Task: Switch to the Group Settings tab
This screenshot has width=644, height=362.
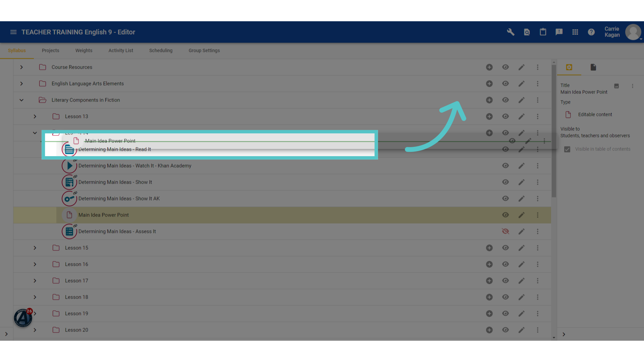Action: click(204, 51)
